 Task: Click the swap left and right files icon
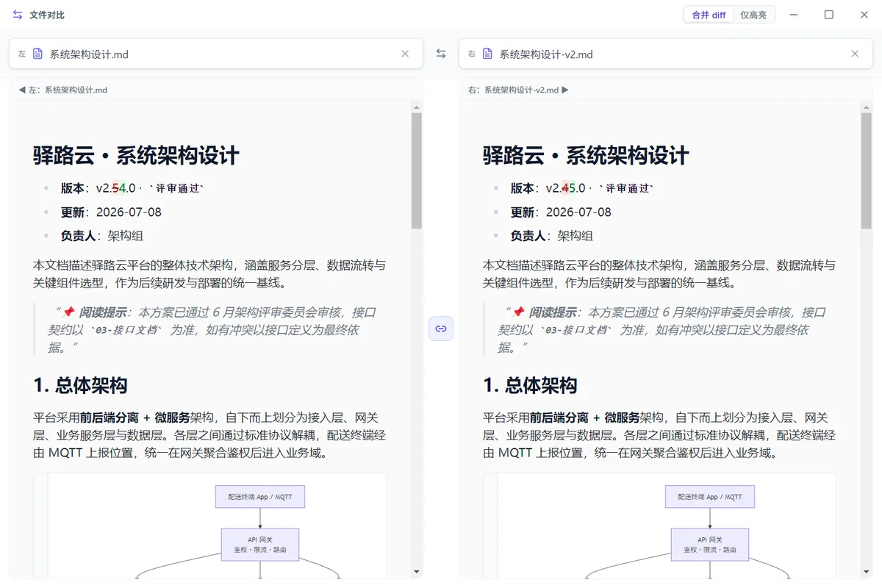(x=441, y=54)
